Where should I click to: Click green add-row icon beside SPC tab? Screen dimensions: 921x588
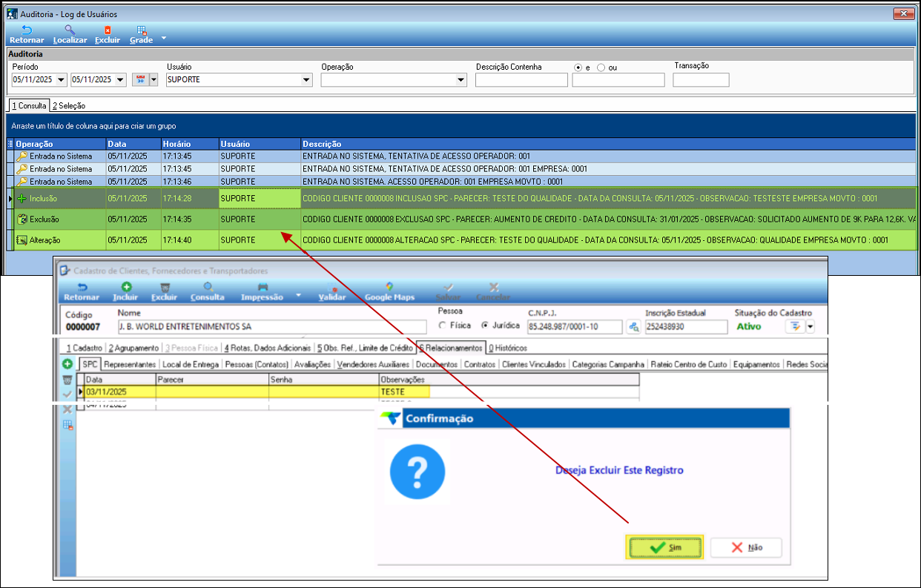click(67, 364)
